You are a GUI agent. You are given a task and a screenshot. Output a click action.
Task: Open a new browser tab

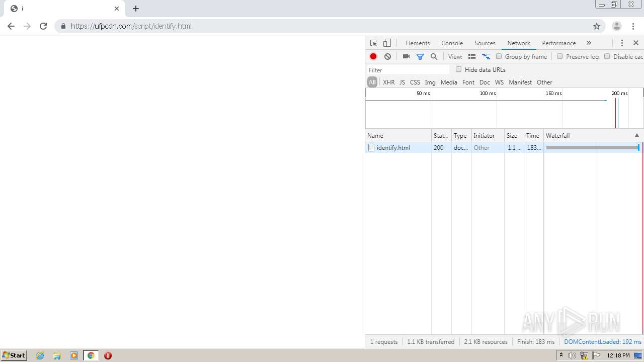tap(136, 9)
